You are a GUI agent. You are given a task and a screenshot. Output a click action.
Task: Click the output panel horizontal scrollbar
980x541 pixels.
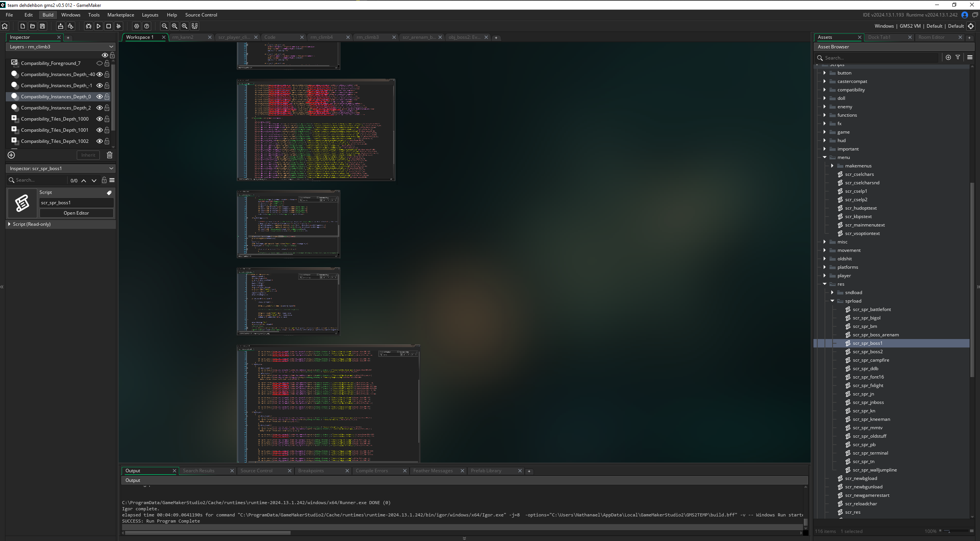point(208,533)
